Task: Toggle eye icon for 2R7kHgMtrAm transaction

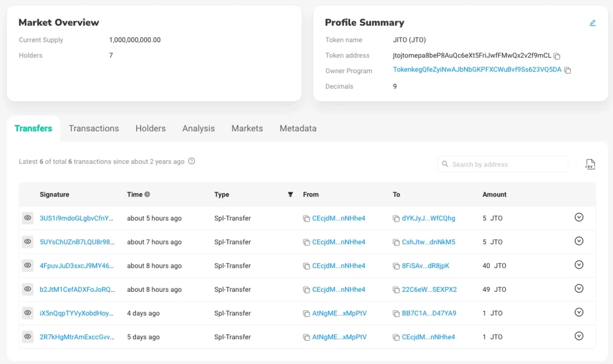Action: (27, 337)
